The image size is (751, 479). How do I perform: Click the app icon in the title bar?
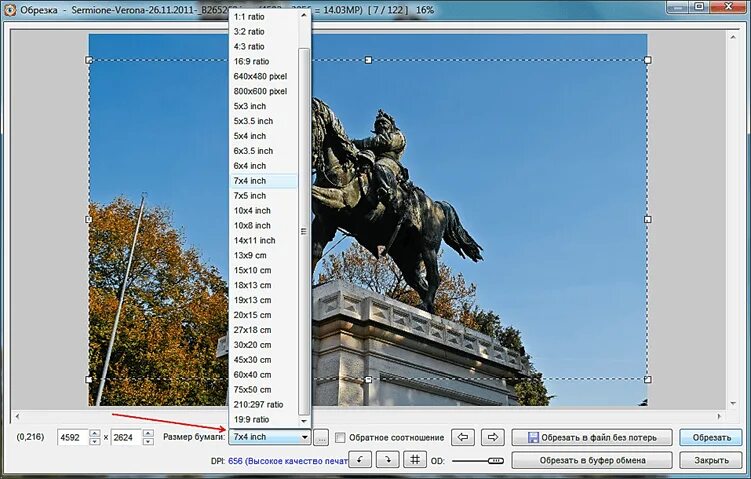10,9
